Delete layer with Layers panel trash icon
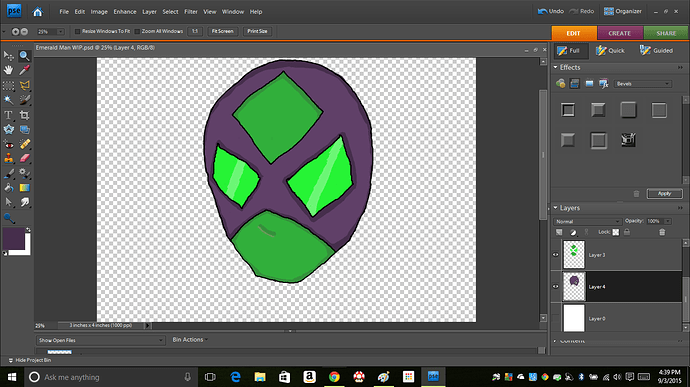This screenshot has width=690, height=387. tap(662, 232)
